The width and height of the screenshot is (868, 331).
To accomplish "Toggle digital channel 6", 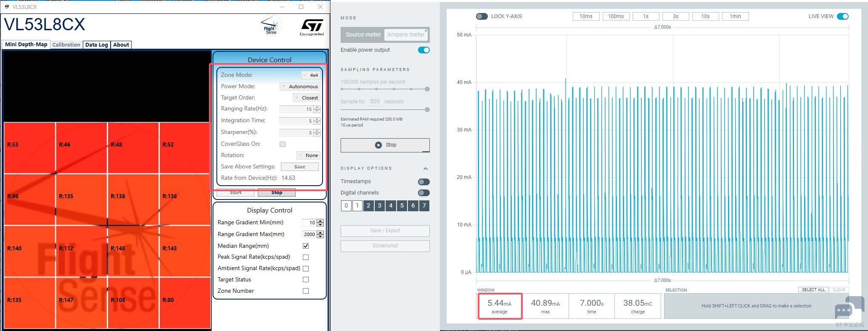I will 413,206.
